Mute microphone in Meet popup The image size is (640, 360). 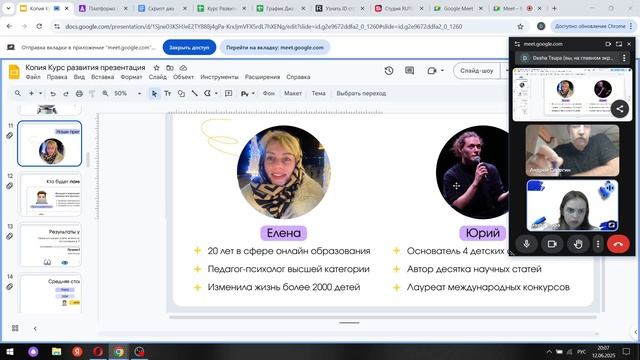pos(527,244)
